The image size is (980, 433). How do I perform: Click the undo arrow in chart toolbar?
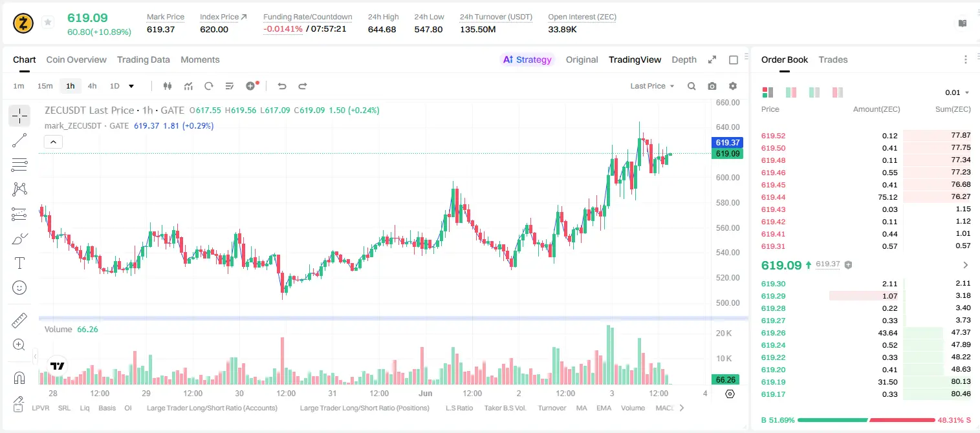[x=282, y=86]
